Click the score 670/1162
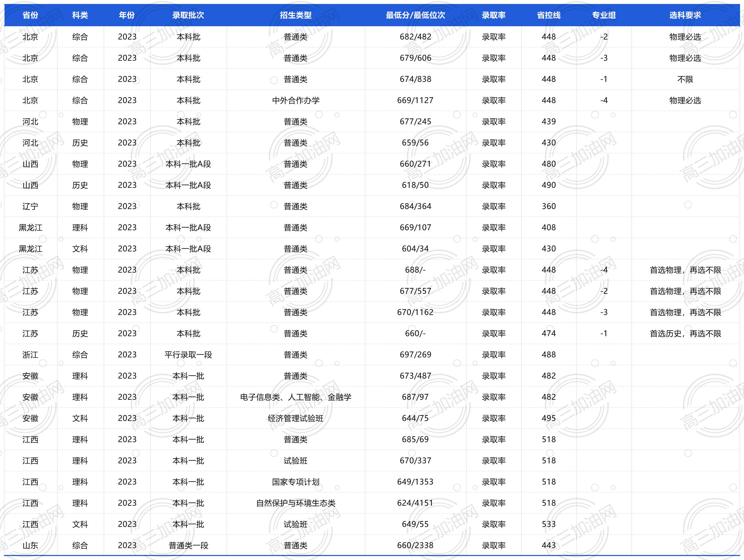The height and width of the screenshot is (560, 744). click(x=415, y=312)
